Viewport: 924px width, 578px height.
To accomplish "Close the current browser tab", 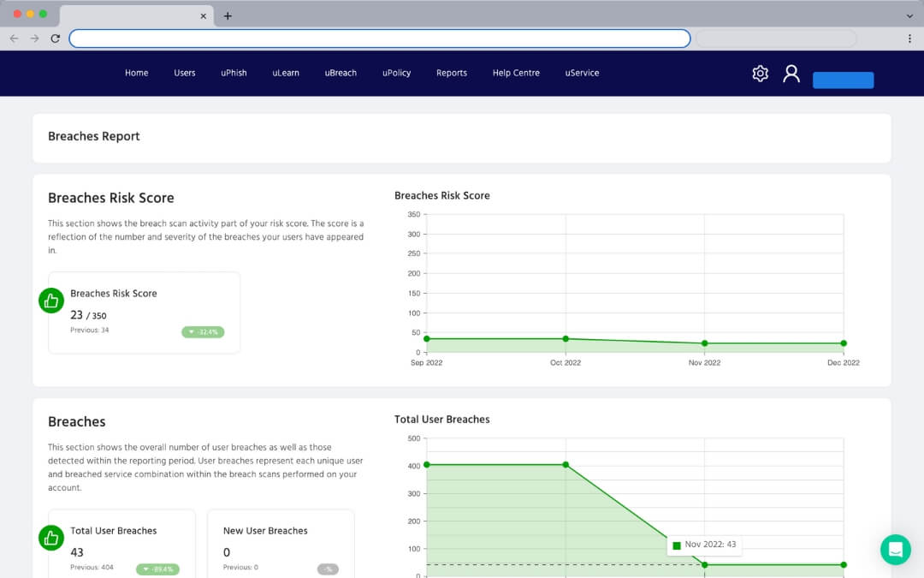I will [x=204, y=15].
